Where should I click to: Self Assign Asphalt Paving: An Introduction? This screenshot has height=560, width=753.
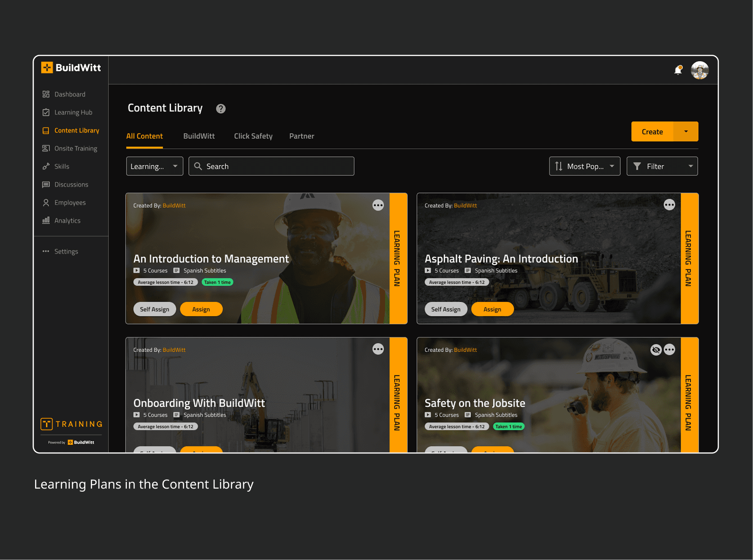pyautogui.click(x=446, y=309)
